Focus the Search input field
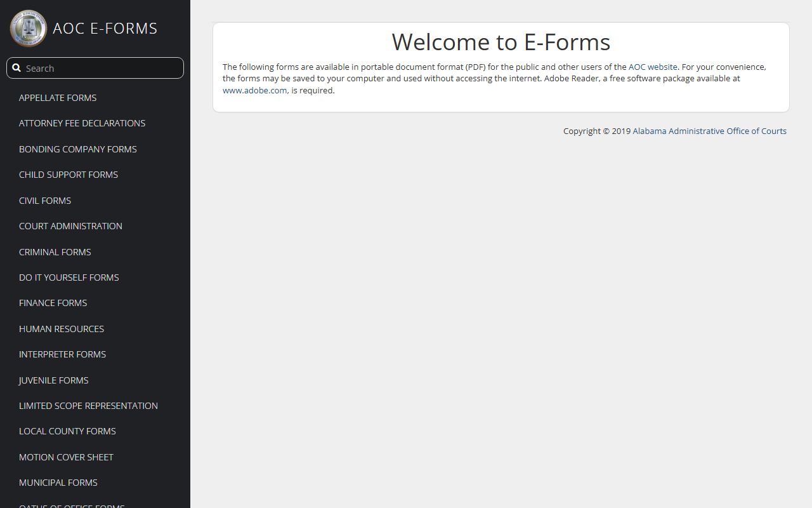This screenshot has width=812, height=508. (x=95, y=68)
